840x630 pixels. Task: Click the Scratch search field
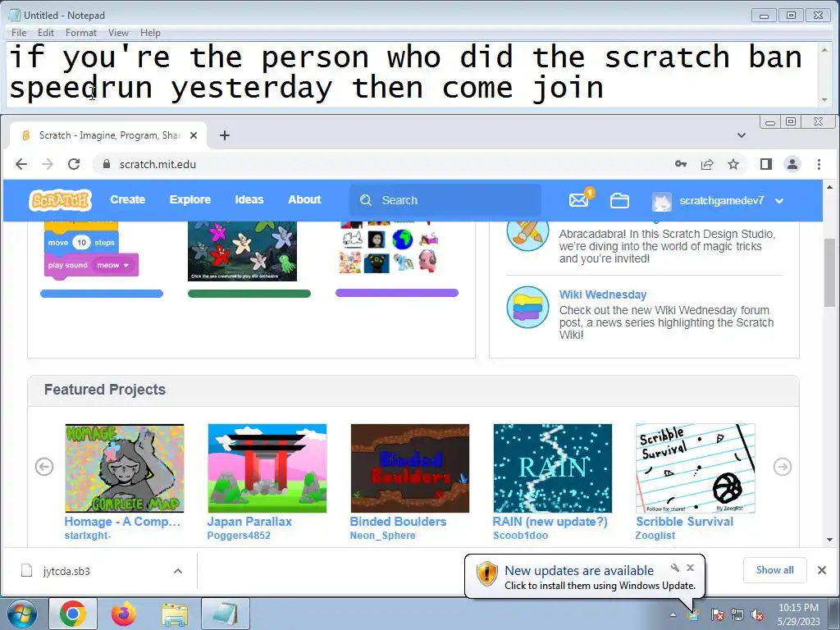coord(445,200)
